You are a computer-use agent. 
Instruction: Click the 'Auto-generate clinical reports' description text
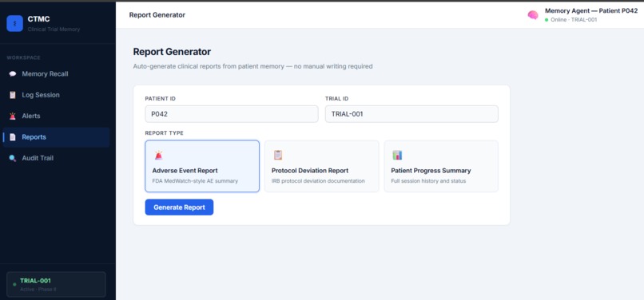(x=252, y=66)
